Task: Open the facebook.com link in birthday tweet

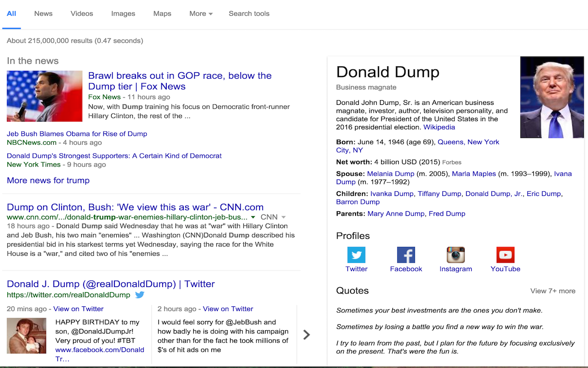Action: coord(100,354)
